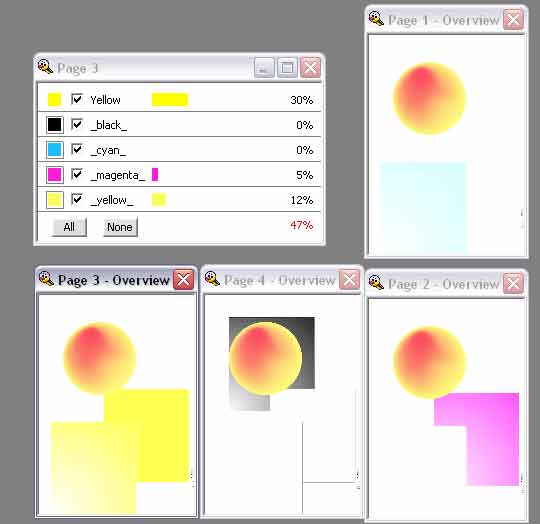Close the Page 4 - Overview window
The height and width of the screenshot is (524, 540).
click(x=349, y=279)
